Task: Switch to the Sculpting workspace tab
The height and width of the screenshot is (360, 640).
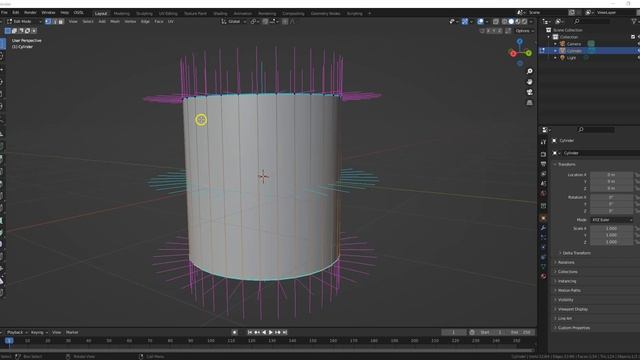Action: (144, 13)
